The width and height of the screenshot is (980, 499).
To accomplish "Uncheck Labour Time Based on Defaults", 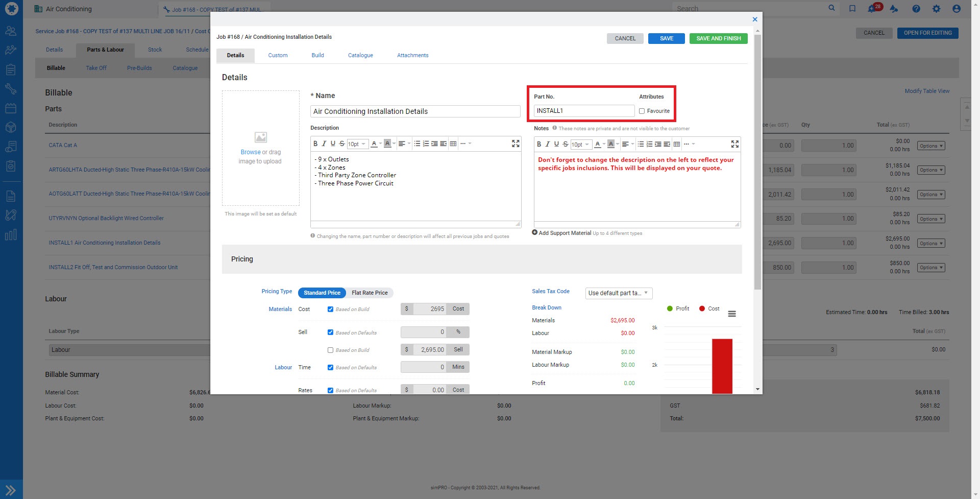I will (330, 368).
